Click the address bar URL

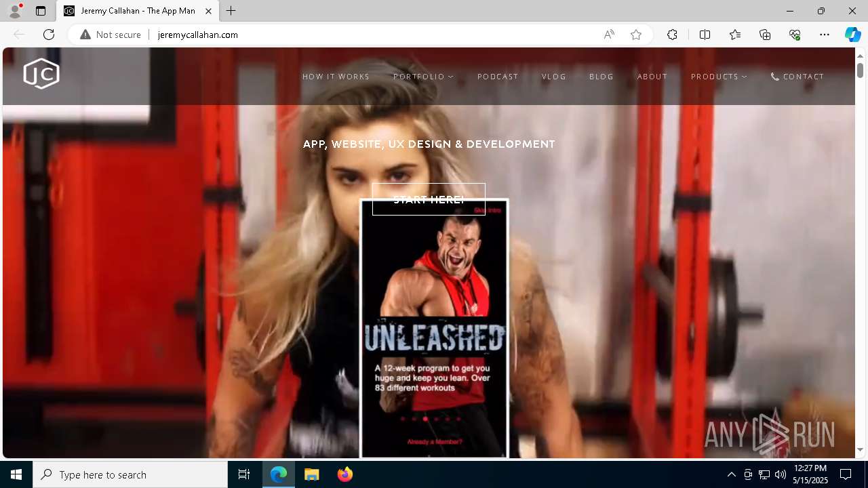click(x=198, y=35)
